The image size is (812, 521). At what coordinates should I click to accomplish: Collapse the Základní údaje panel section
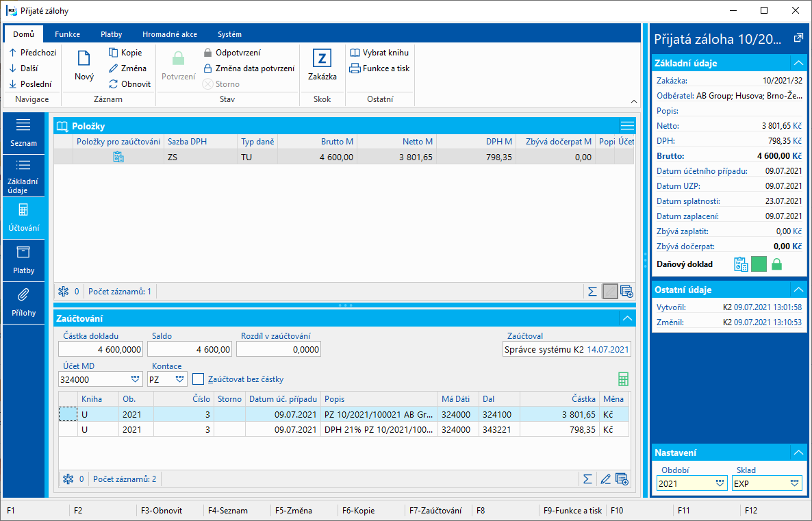797,63
